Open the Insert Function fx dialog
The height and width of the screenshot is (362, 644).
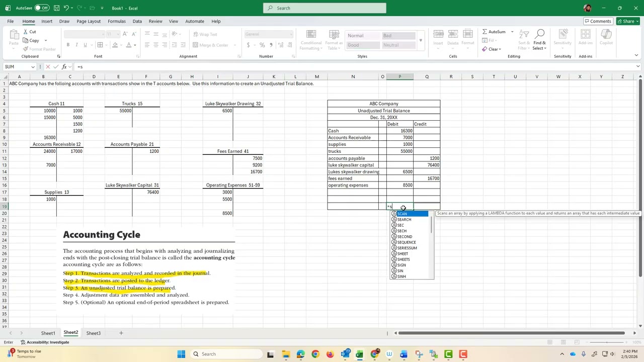[x=64, y=67]
